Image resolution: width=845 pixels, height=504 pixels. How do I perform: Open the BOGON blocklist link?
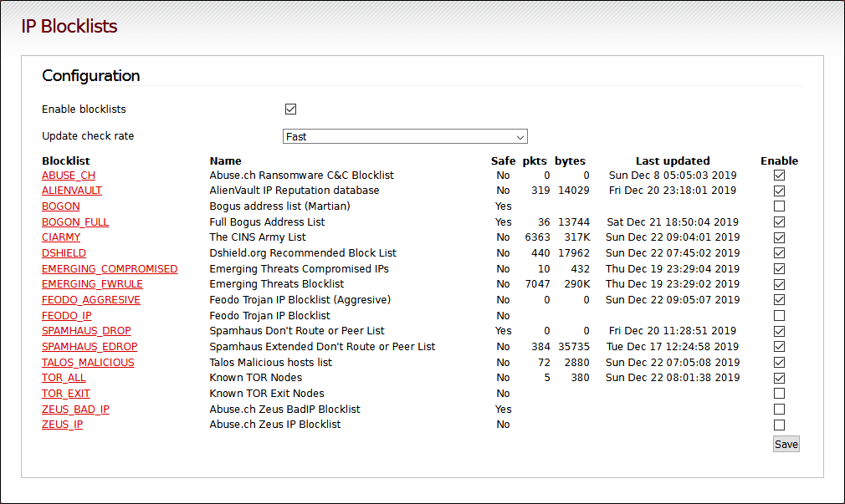click(61, 206)
